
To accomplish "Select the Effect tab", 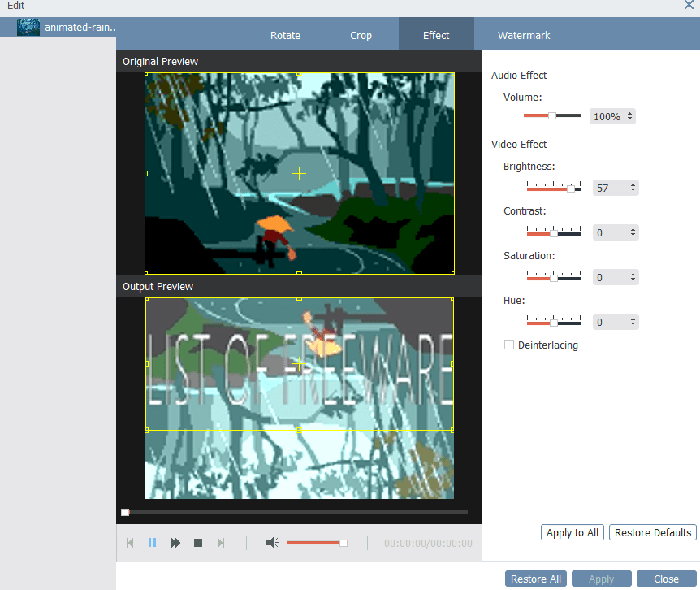I will (436, 35).
